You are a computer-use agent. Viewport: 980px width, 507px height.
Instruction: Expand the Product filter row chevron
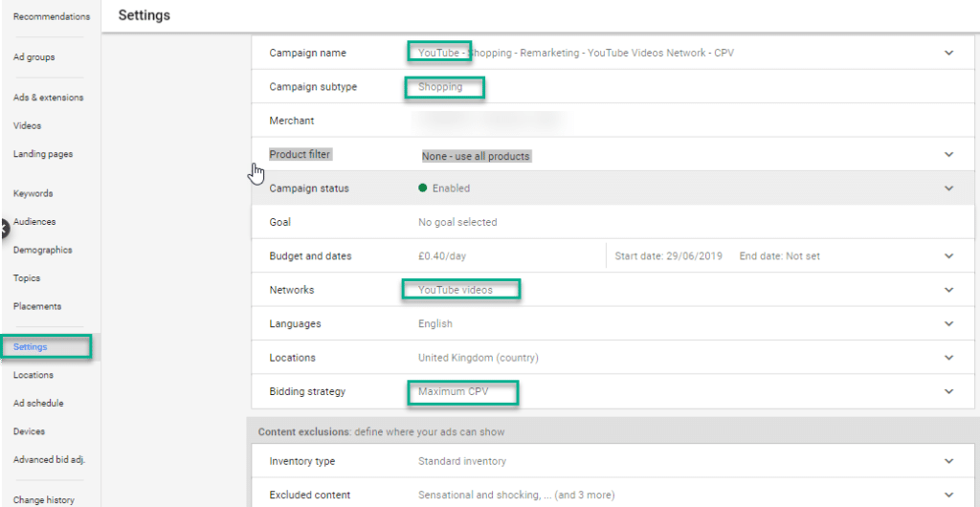coord(949,154)
